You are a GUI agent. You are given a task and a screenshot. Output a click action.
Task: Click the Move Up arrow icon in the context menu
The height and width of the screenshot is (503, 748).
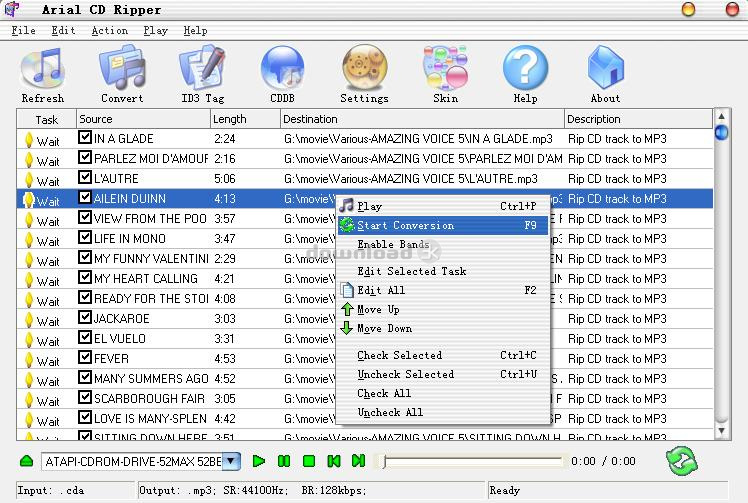(347, 309)
